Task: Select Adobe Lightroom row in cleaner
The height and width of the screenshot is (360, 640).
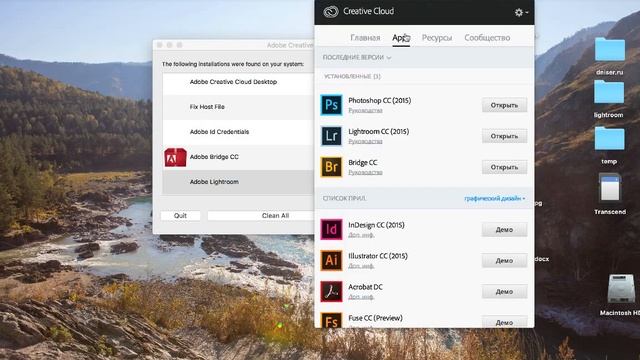Action: coord(238,182)
